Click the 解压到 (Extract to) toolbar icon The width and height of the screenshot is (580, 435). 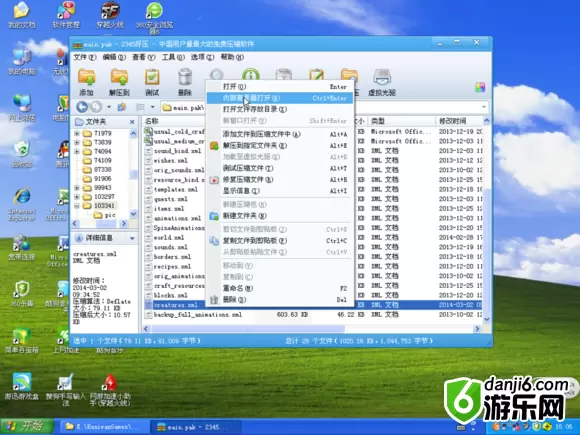click(119, 82)
